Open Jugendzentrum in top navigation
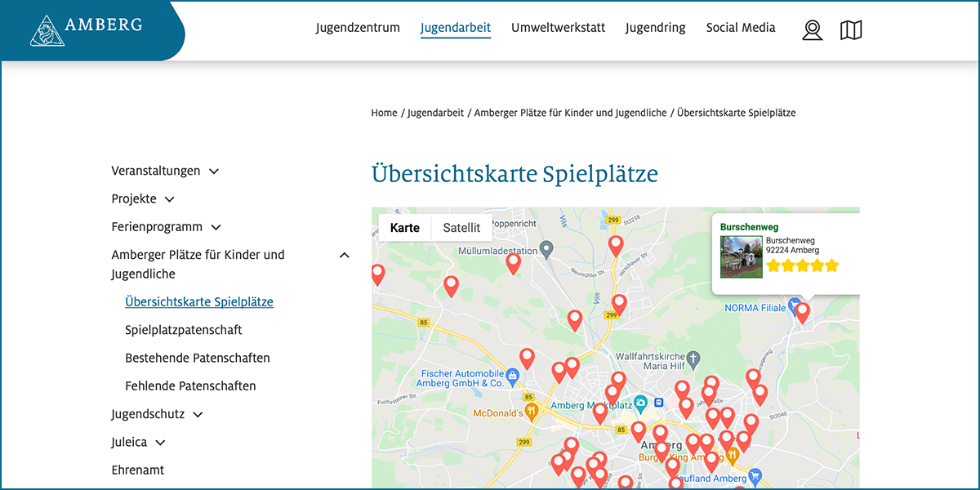This screenshot has height=490, width=980. tap(358, 28)
